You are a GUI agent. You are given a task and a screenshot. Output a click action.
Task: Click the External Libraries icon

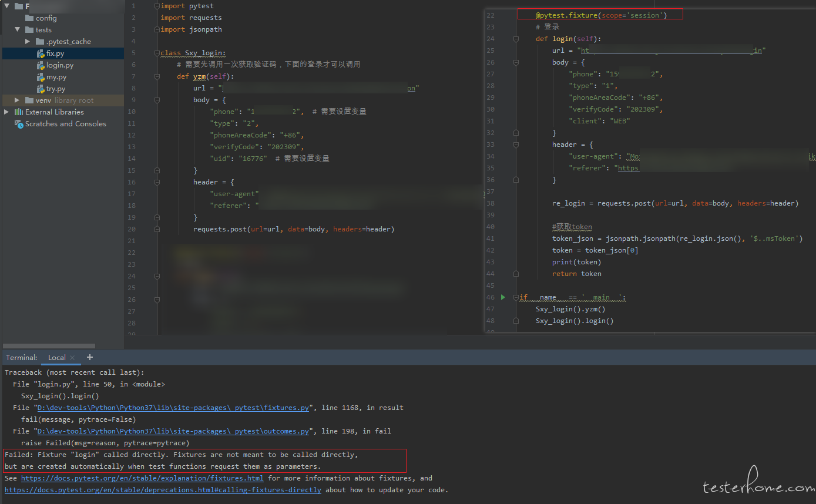pyautogui.click(x=19, y=112)
